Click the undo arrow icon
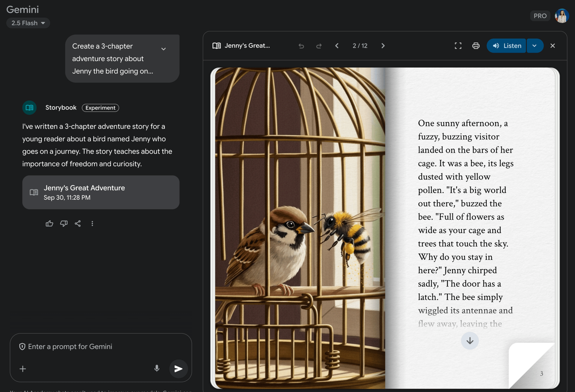575x392 pixels. (x=301, y=46)
